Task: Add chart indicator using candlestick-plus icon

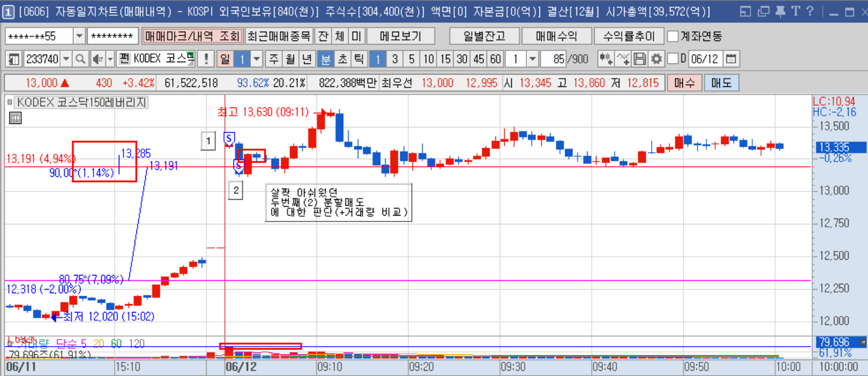Action: pos(605,59)
